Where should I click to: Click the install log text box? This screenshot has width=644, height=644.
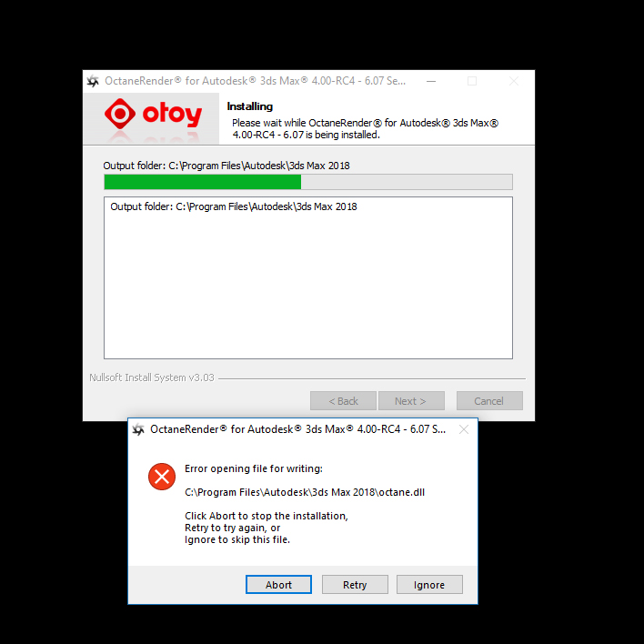click(308, 277)
